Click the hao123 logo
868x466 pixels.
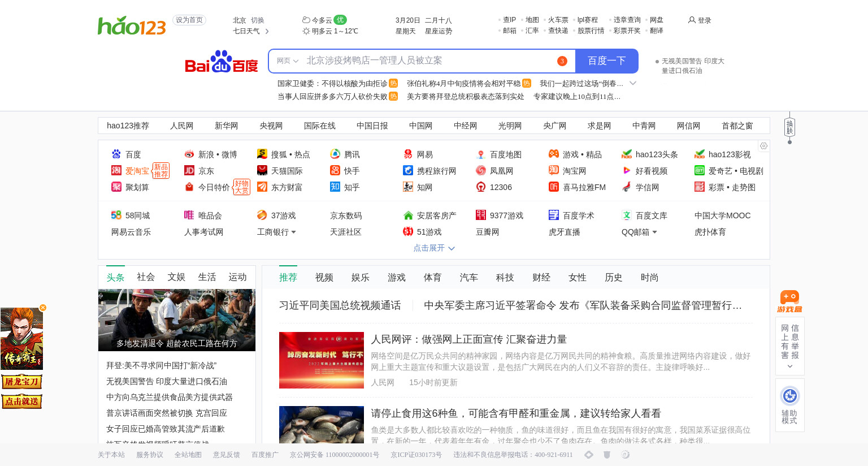(x=132, y=25)
